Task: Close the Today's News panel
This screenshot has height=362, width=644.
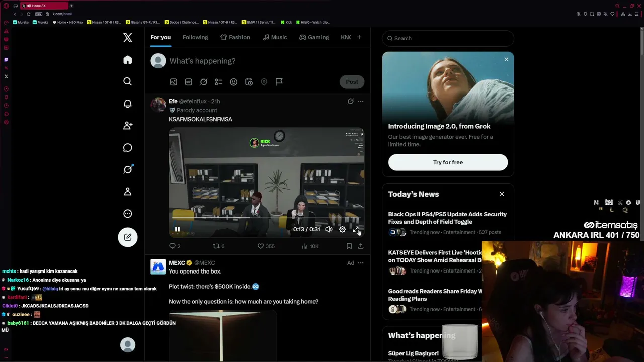Action: click(502, 194)
